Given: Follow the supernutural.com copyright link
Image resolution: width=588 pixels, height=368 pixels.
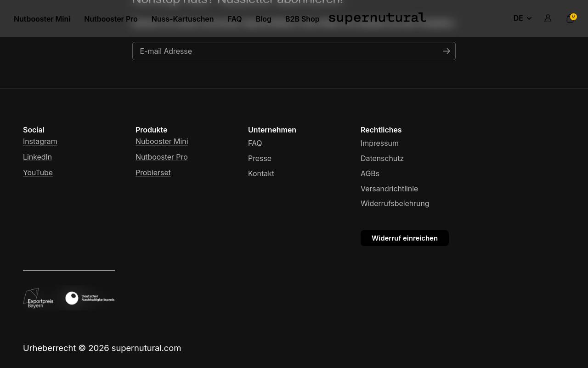Looking at the screenshot, I should pyautogui.click(x=146, y=348).
